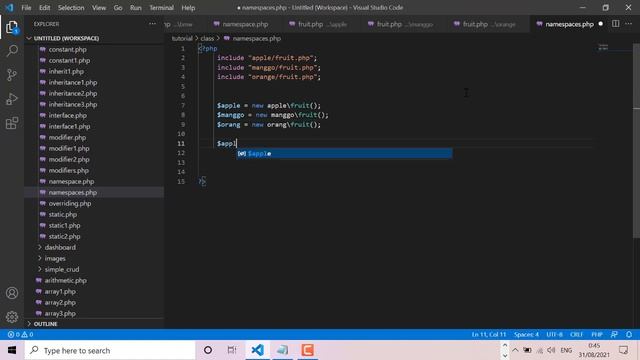Open the Explorer view in activity bar

point(12,27)
